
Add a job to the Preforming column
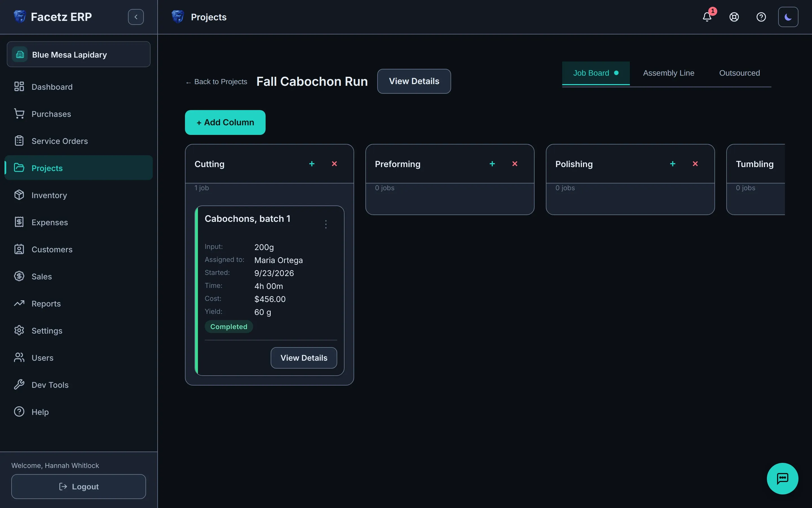[492, 164]
